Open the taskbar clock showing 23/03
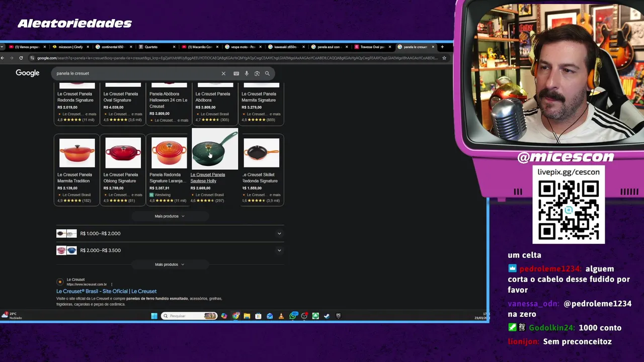The image size is (644, 362). point(481,316)
